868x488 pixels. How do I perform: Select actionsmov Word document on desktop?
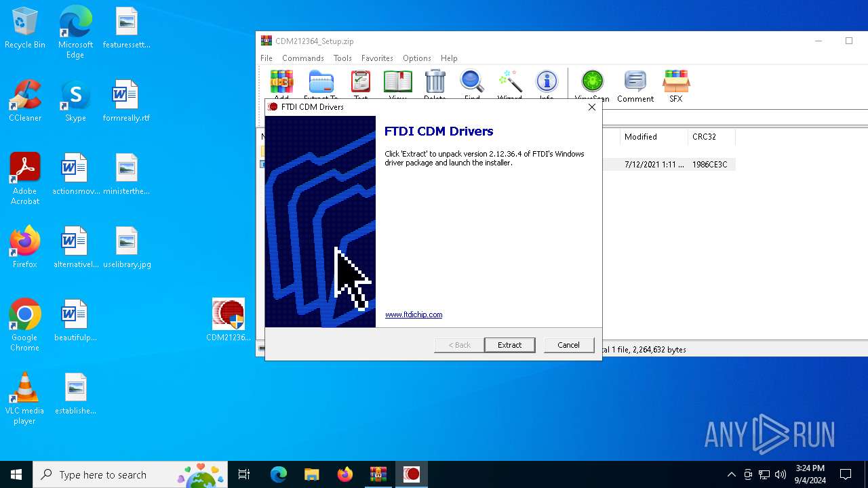[x=75, y=174]
